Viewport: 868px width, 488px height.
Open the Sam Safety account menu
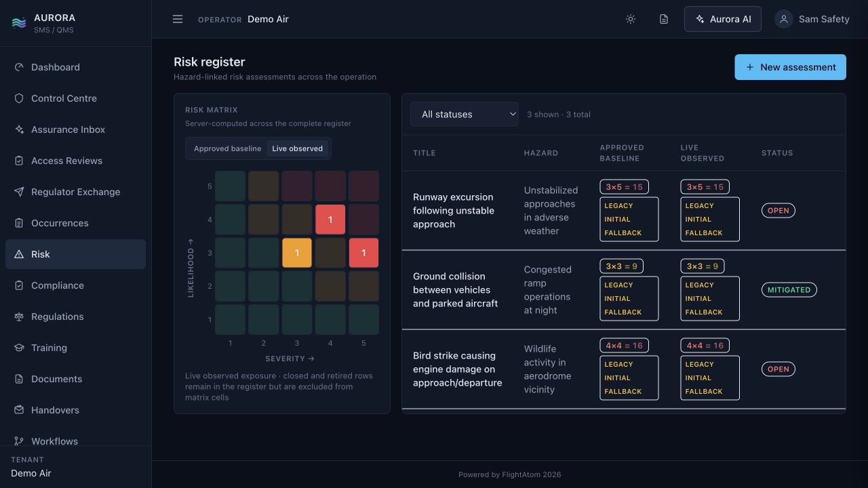click(812, 19)
